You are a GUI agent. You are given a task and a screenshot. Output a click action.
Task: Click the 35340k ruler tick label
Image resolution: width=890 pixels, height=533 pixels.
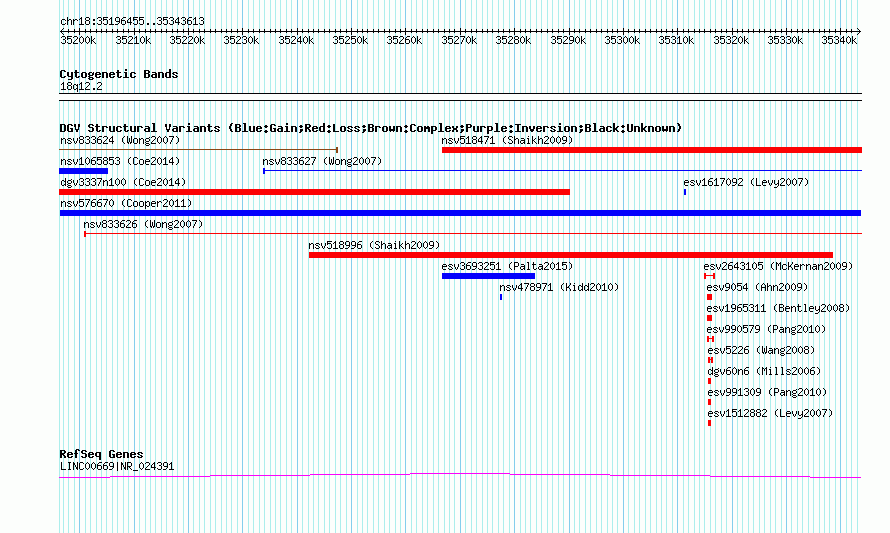point(839,40)
